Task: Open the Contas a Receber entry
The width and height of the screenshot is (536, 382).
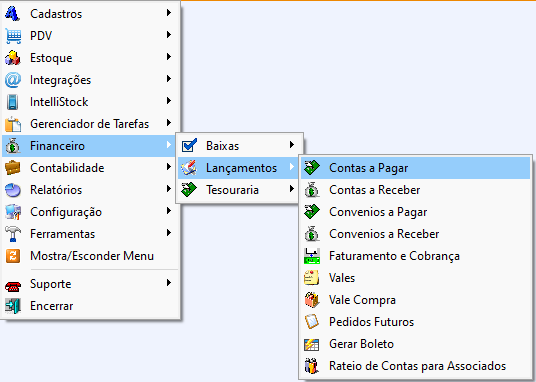Action: (415, 190)
